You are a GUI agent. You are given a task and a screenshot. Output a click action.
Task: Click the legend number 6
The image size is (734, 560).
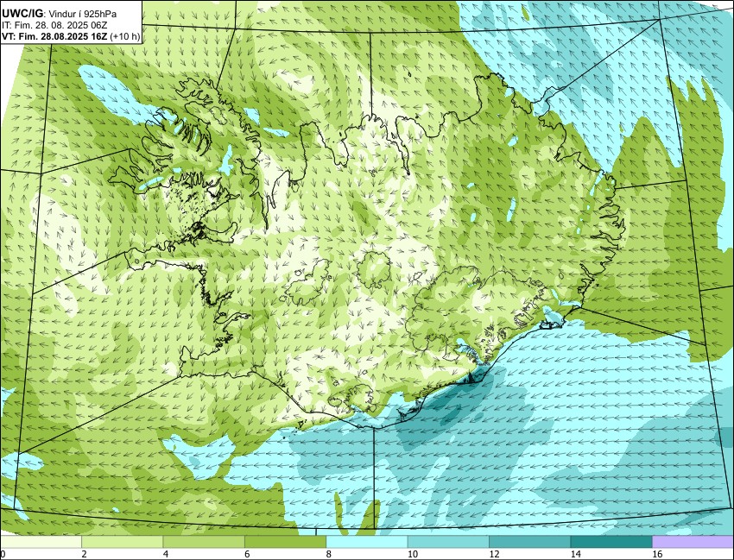(x=247, y=554)
